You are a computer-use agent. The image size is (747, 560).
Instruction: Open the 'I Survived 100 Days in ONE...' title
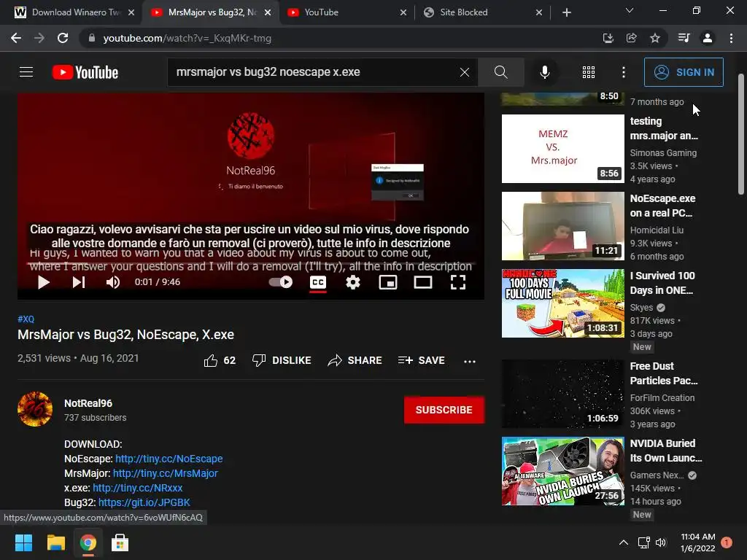pos(662,283)
